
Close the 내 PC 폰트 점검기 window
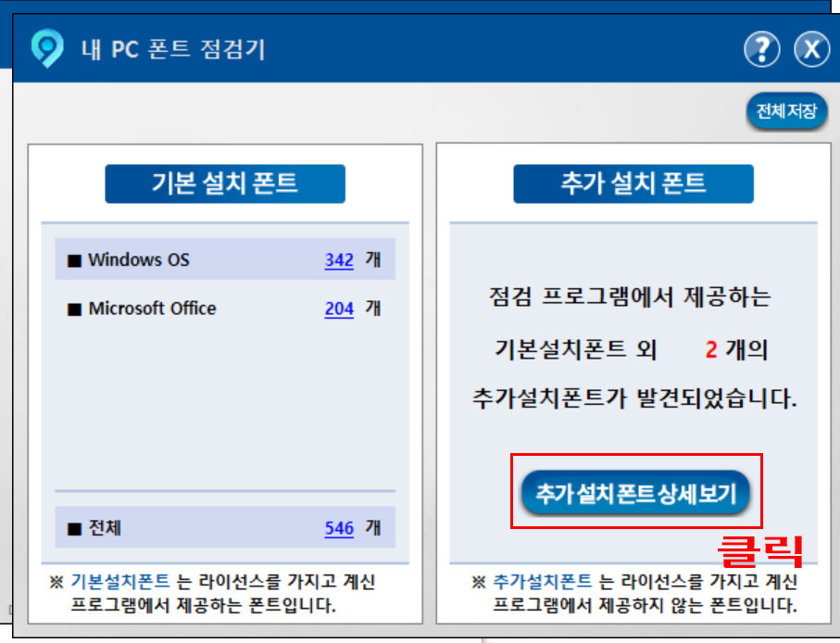pyautogui.click(x=811, y=49)
